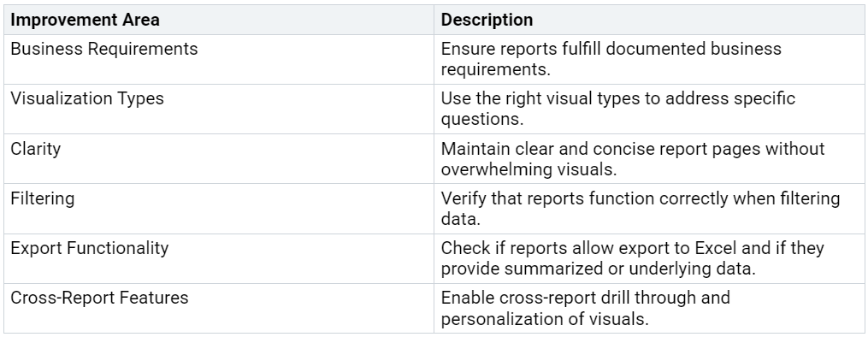868x337 pixels.
Task: Click the description about clear and concise report pages
Action: point(633,159)
